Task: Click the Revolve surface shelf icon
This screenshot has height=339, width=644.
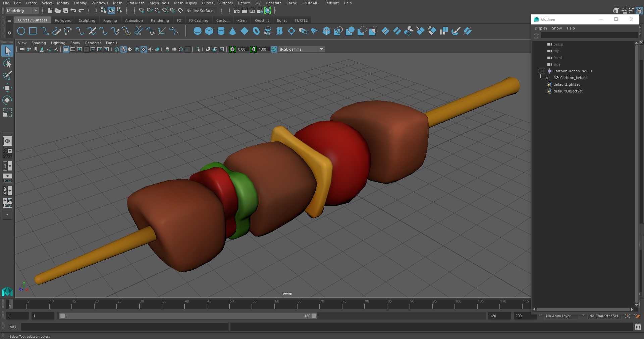Action: 268,31
